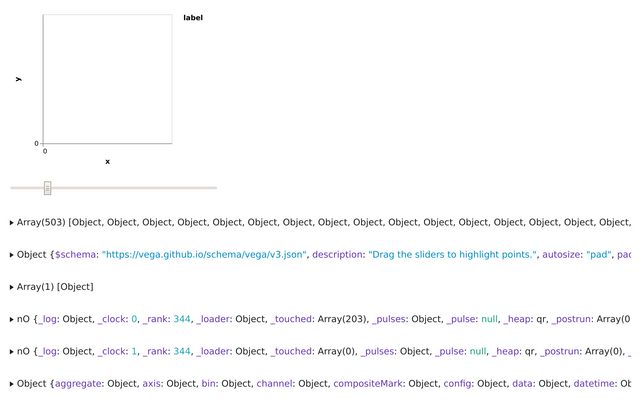Image resolution: width=640 pixels, height=400 pixels.
Task: Click the x axis title
Action: point(107,161)
